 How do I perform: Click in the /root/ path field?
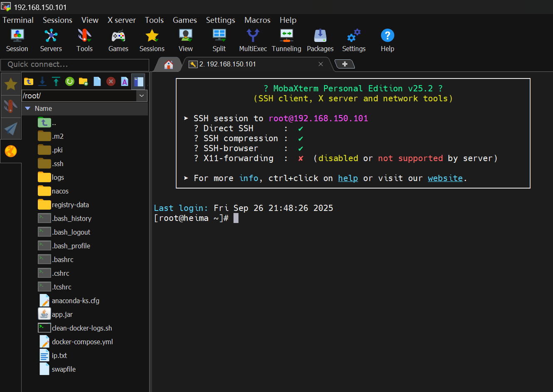(x=79, y=96)
